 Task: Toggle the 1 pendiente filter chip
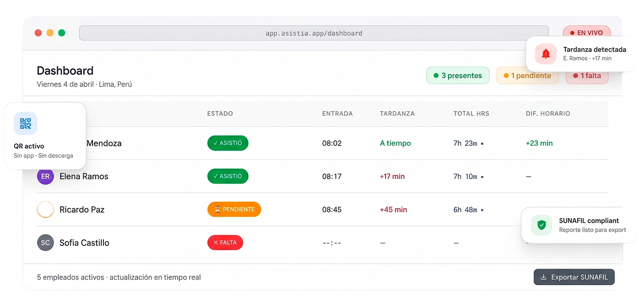click(x=527, y=75)
